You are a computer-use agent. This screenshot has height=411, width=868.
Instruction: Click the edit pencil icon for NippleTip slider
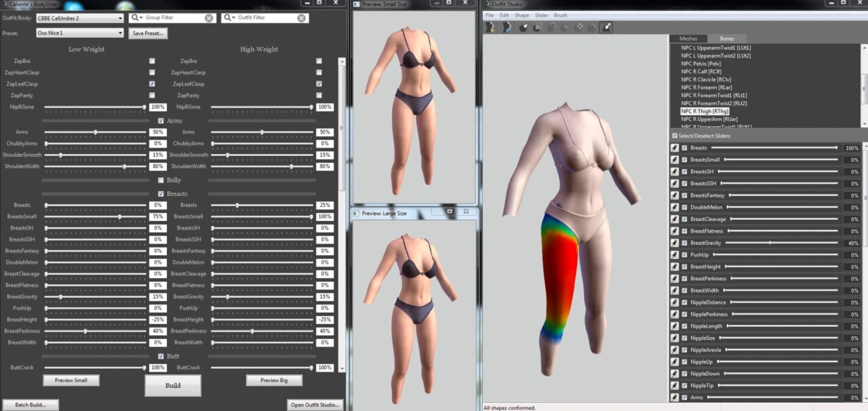point(675,385)
